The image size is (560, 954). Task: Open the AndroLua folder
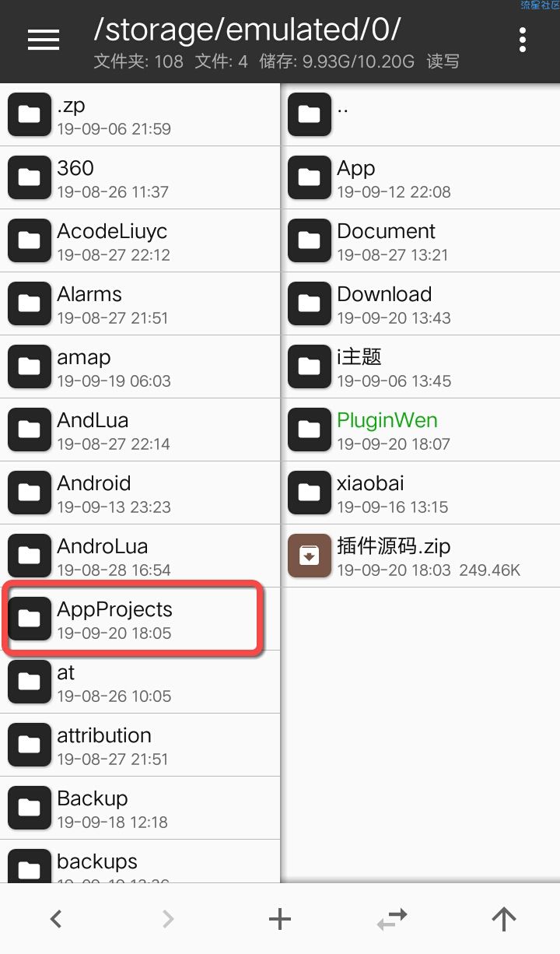click(140, 556)
